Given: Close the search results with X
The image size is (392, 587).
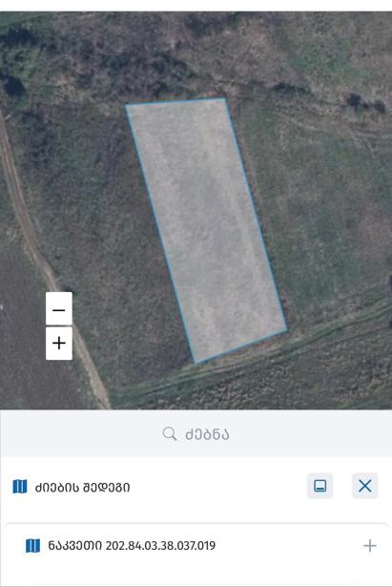Looking at the screenshot, I should pos(364,486).
